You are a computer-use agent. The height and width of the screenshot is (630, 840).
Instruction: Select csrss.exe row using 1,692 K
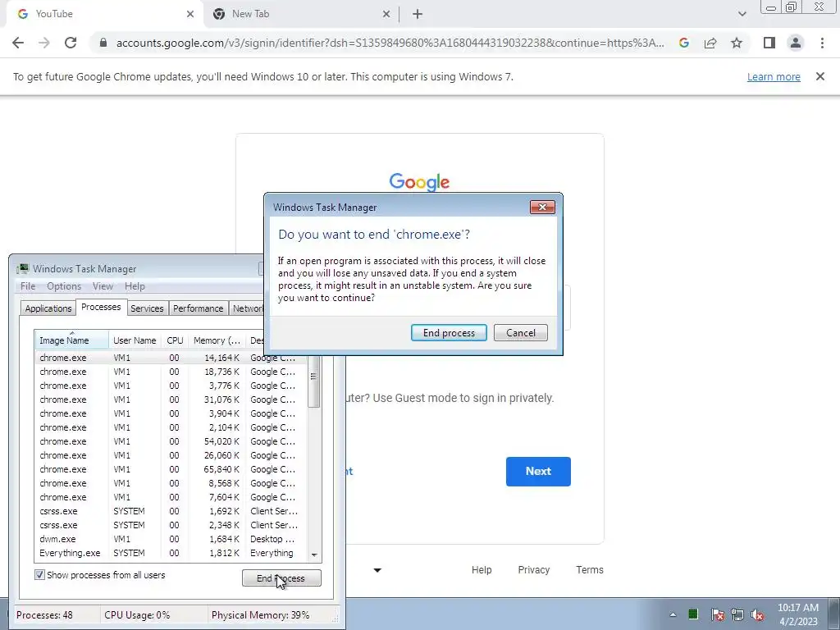[x=171, y=511]
